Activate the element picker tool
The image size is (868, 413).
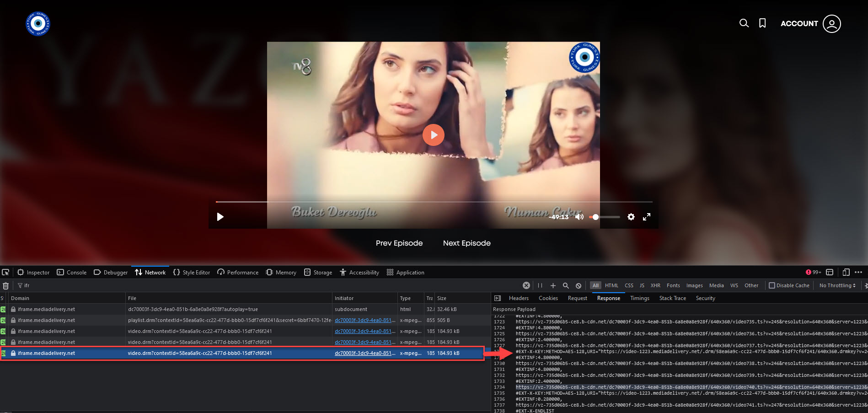(x=5, y=273)
